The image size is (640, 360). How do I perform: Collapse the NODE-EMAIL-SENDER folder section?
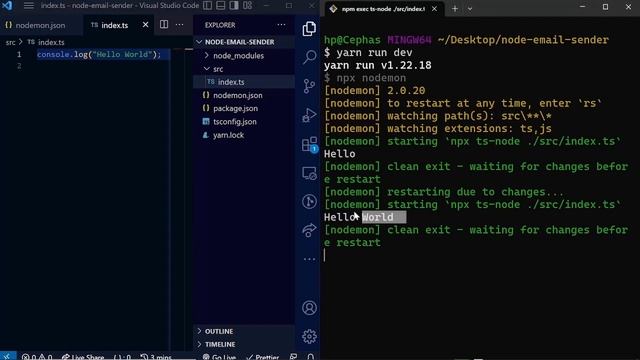click(244, 42)
